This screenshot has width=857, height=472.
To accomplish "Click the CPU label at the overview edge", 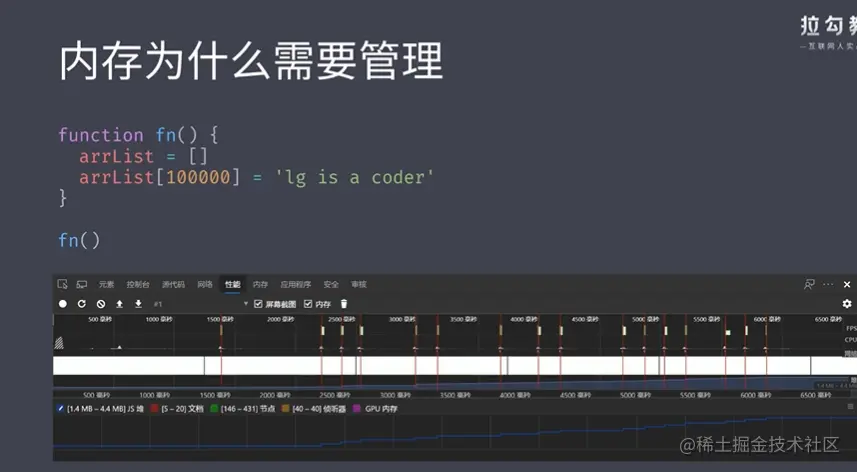I will pyautogui.click(x=851, y=339).
